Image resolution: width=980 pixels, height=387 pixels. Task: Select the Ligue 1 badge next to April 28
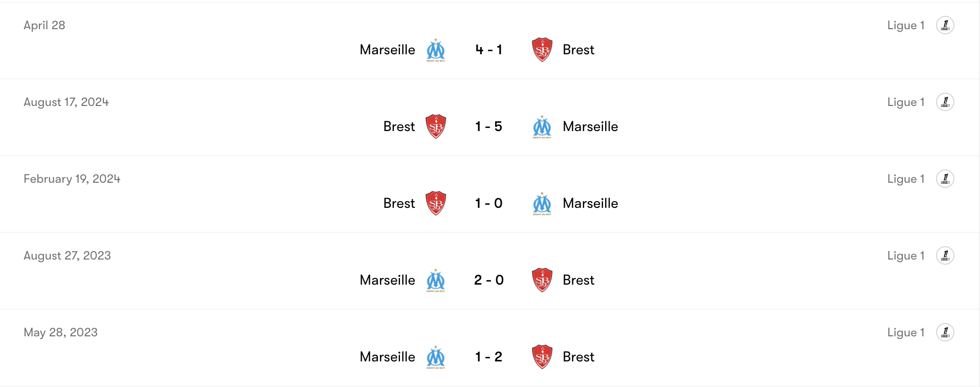click(946, 25)
